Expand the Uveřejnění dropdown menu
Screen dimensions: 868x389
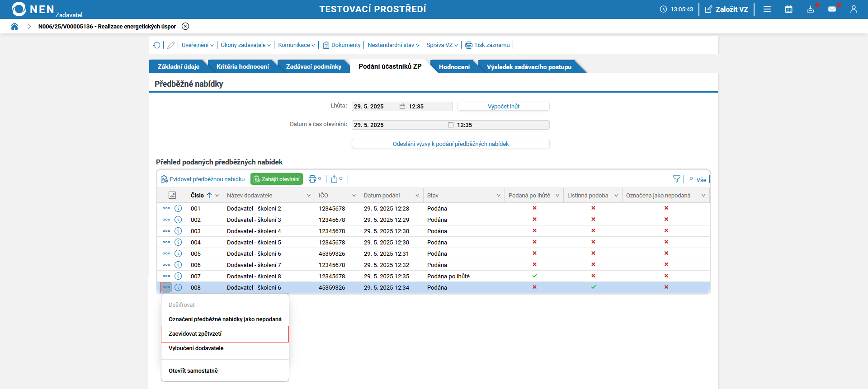click(x=198, y=45)
